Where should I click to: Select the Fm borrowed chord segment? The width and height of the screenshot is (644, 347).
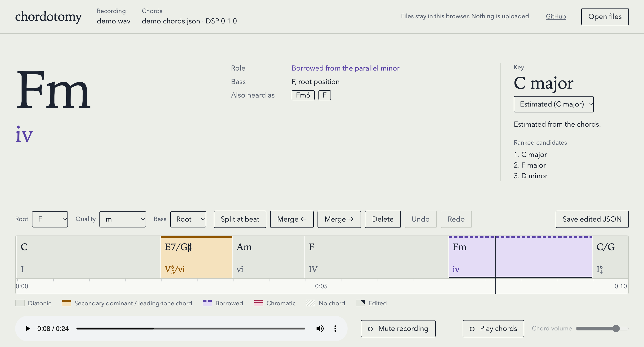520,257
